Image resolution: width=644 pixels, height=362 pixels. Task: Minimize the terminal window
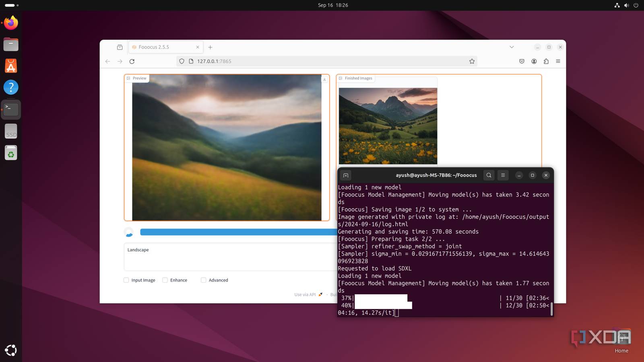(519, 175)
